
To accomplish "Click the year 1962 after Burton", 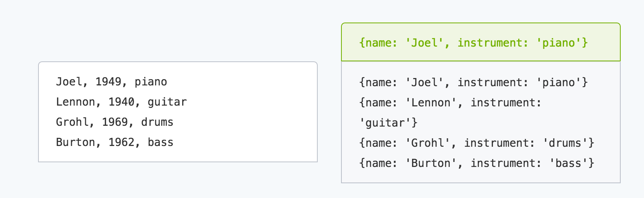I will (x=122, y=142).
